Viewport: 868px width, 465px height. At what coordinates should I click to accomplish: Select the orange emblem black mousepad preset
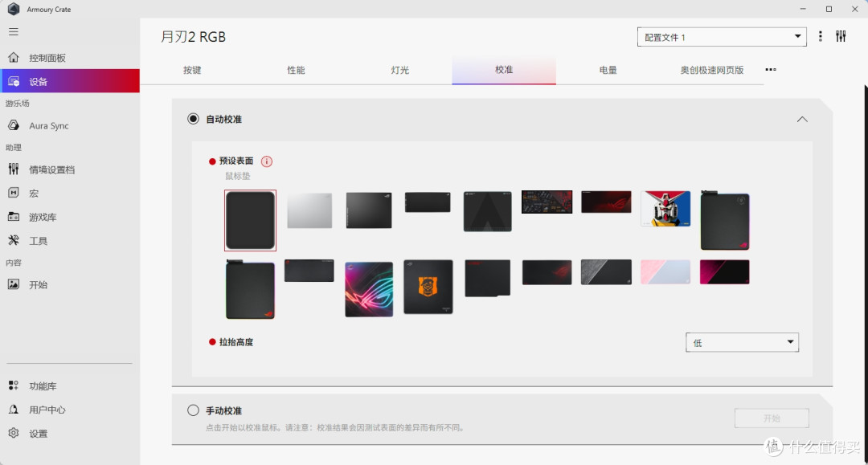428,287
